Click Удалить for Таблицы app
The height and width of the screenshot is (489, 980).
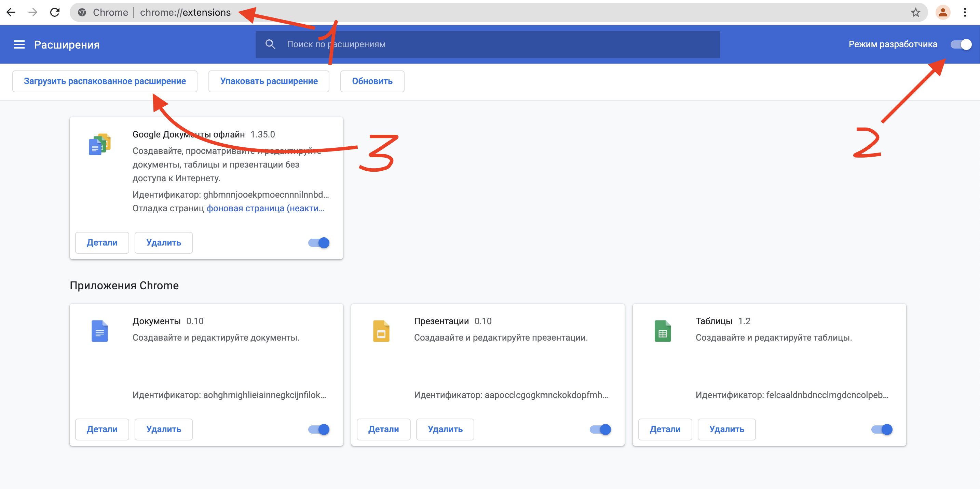(x=727, y=429)
